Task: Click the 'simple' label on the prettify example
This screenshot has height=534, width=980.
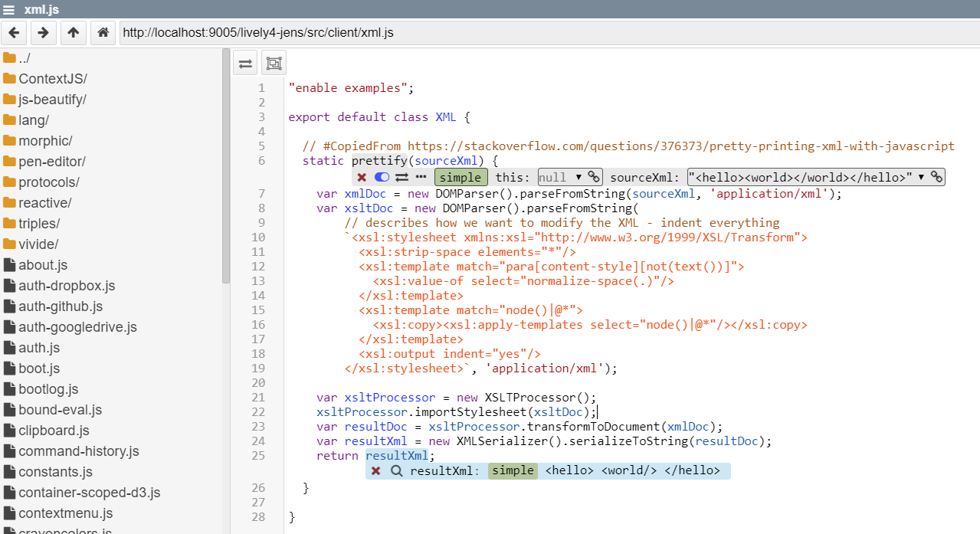Action: (x=461, y=177)
